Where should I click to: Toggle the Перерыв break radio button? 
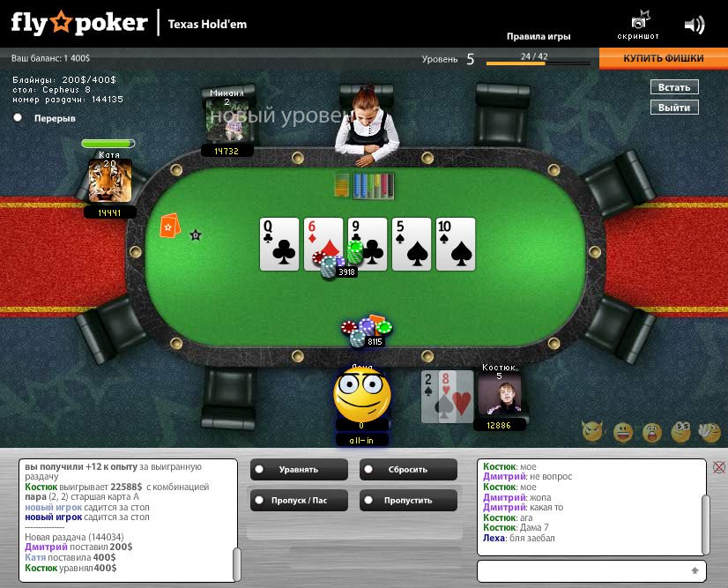point(18,117)
